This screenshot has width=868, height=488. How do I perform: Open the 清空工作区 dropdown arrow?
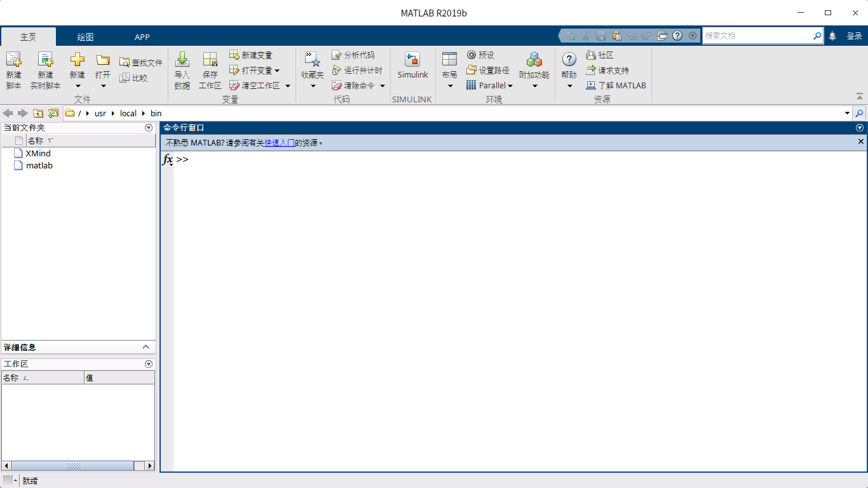click(x=287, y=86)
